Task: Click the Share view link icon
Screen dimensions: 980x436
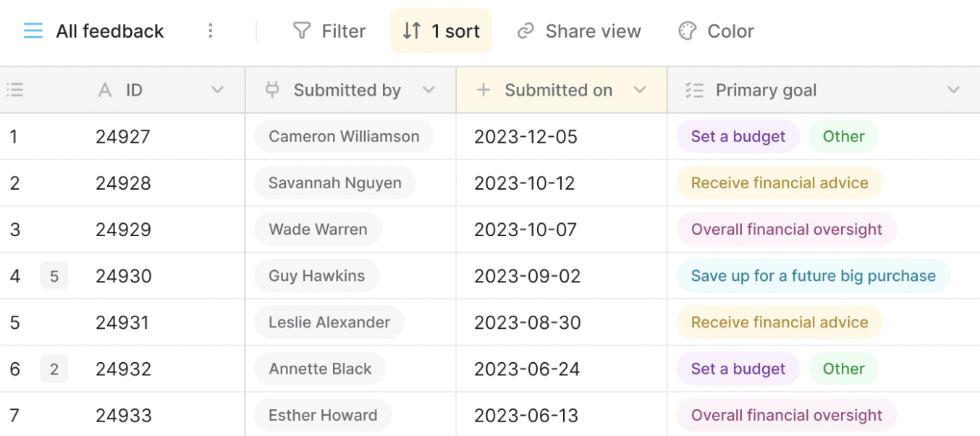Action: [x=525, y=31]
